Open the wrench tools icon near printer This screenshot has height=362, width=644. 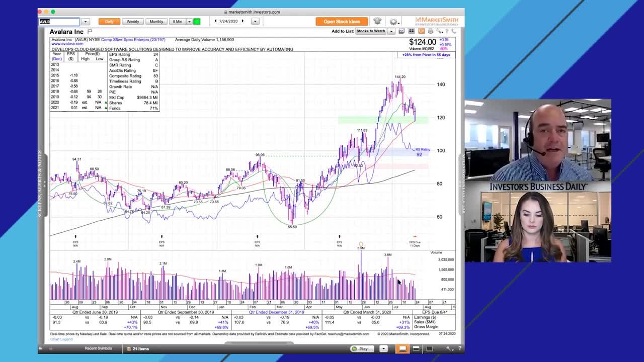click(439, 31)
